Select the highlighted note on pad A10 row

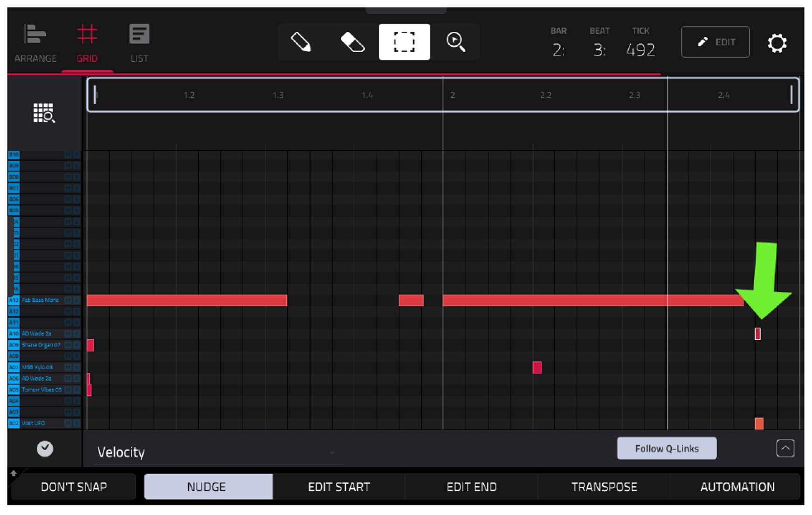pos(757,334)
